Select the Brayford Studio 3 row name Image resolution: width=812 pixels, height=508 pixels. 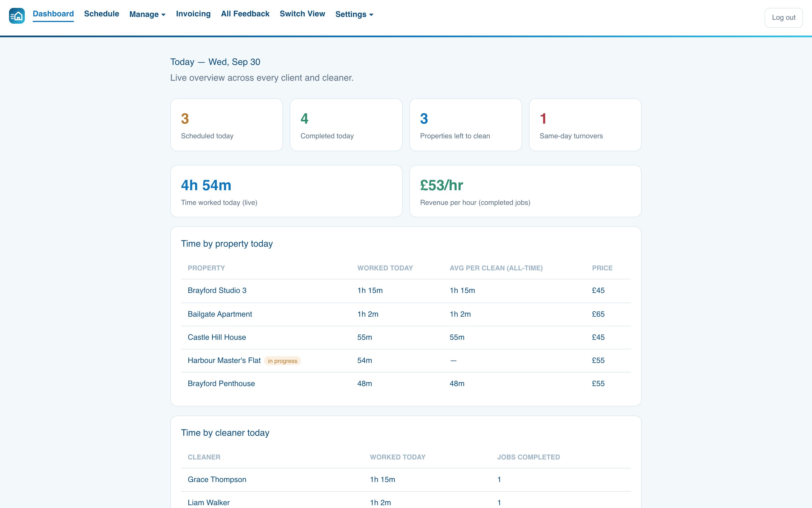click(217, 290)
